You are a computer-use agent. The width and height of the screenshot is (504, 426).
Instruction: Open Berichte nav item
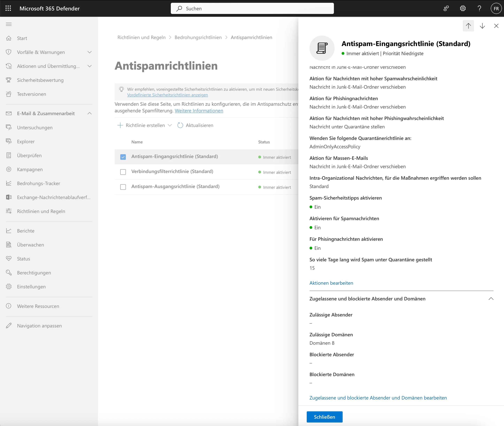coord(26,231)
